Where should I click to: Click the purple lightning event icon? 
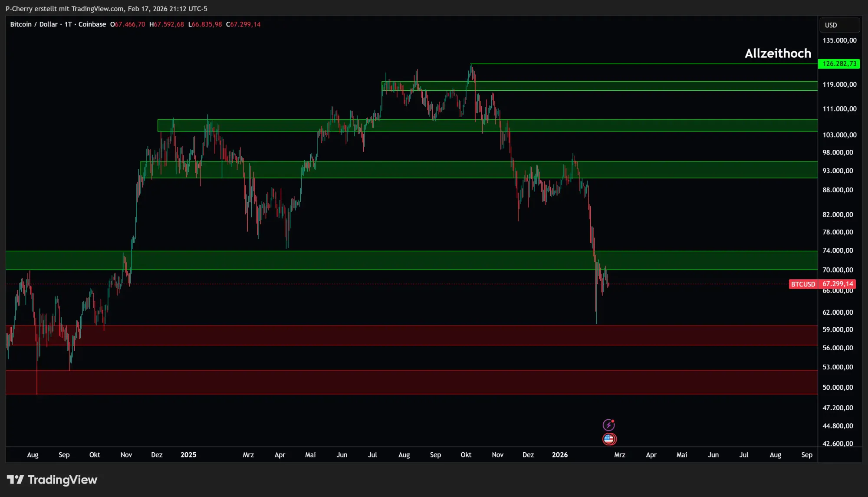click(608, 425)
